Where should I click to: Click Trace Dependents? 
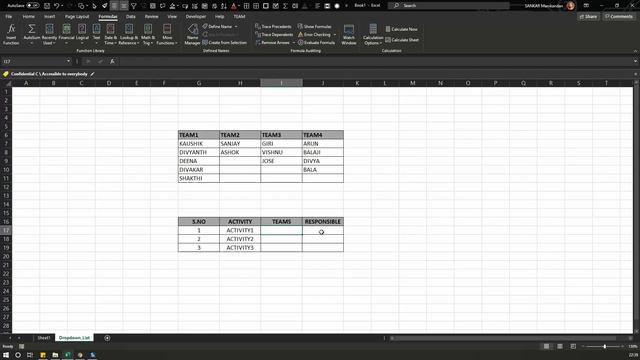tap(274, 35)
